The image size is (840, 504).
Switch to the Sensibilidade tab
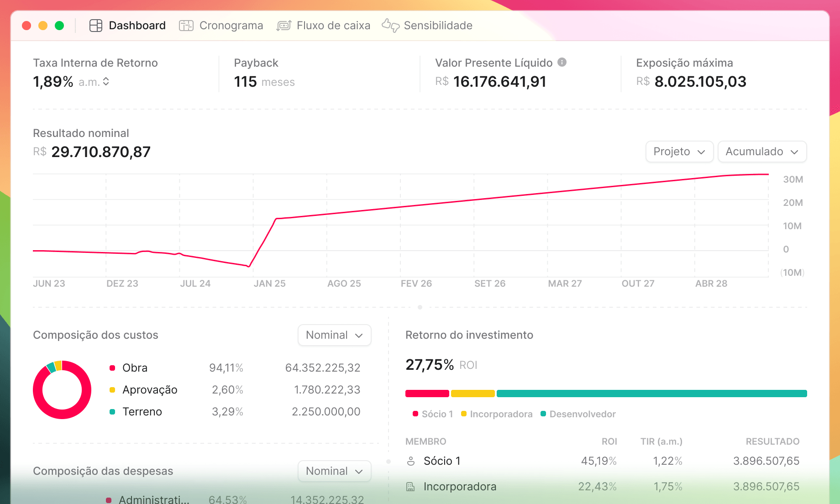coord(427,26)
